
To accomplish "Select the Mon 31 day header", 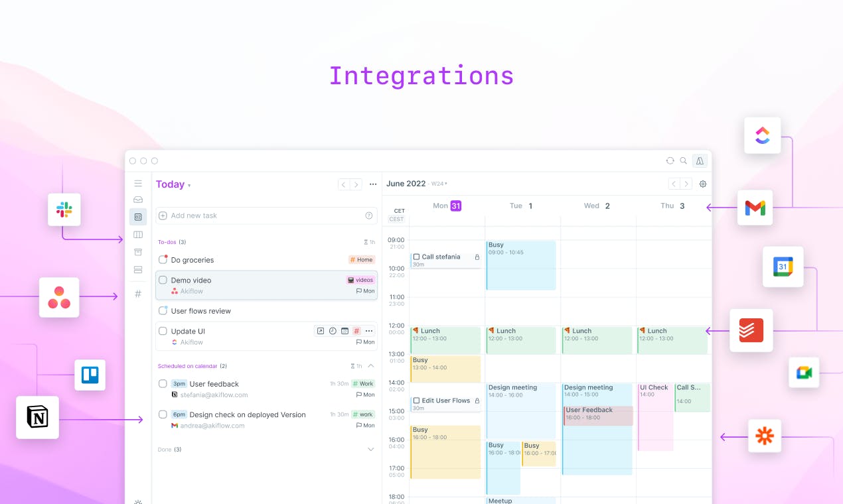I will click(447, 206).
